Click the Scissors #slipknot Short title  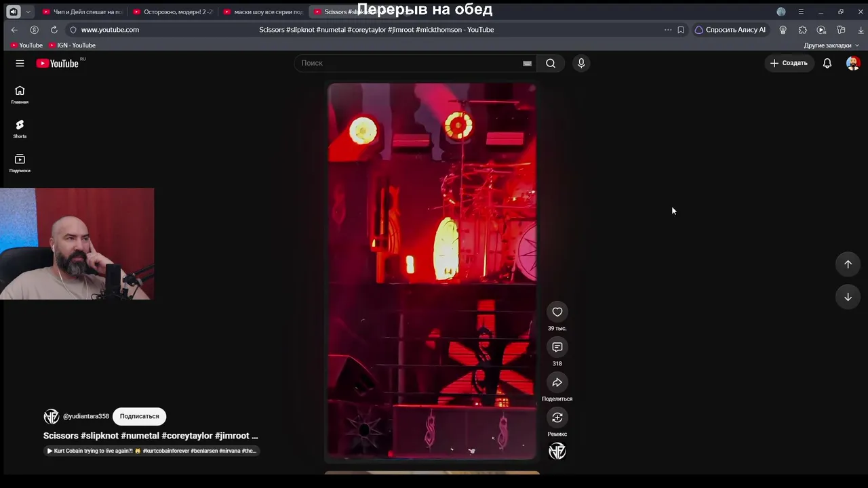point(151,436)
